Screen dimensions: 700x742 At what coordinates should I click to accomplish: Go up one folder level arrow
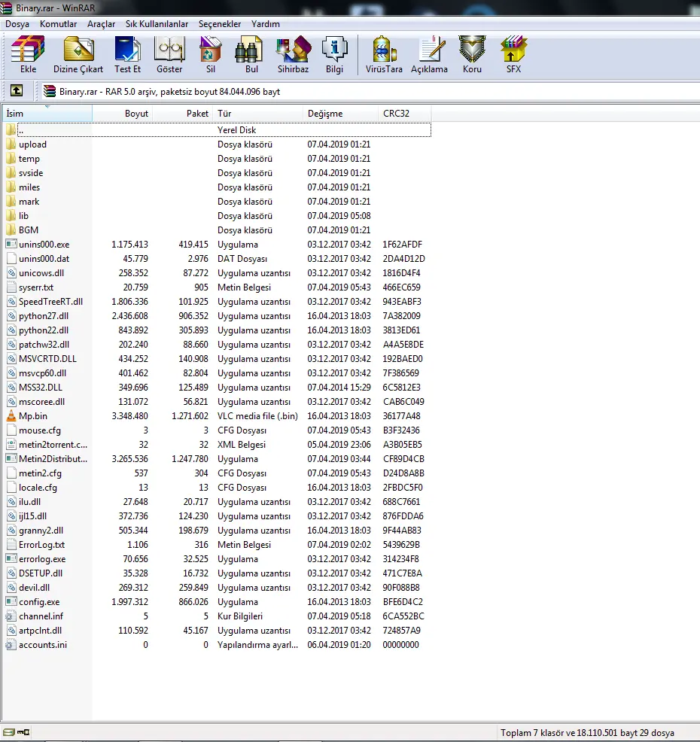click(x=16, y=90)
